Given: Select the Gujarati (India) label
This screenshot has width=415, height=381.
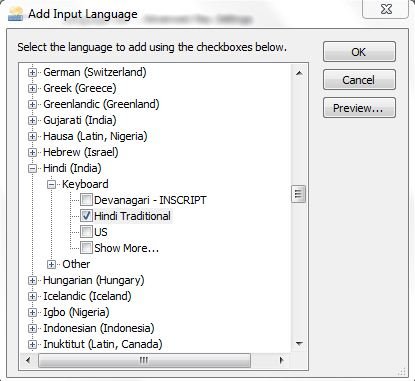Looking at the screenshot, I should point(80,120).
